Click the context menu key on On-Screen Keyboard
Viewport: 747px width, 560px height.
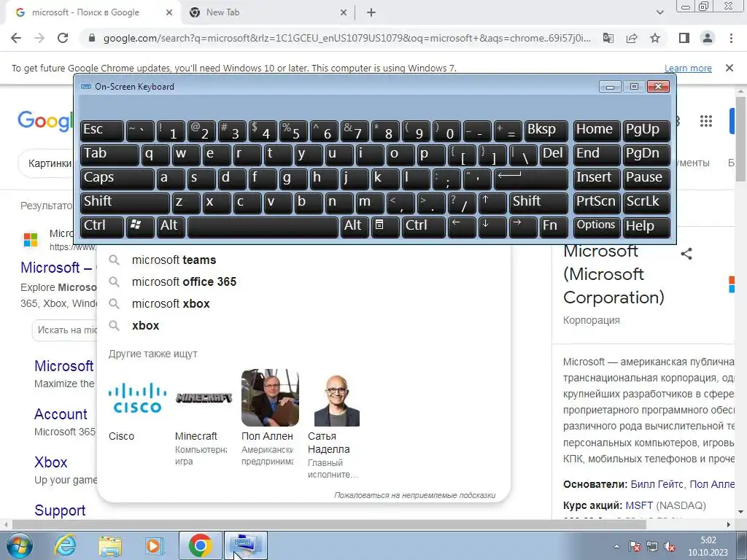(385, 226)
